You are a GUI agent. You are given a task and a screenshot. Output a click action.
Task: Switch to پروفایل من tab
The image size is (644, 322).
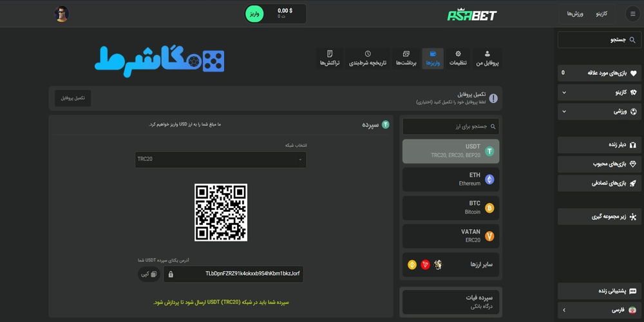(x=487, y=59)
